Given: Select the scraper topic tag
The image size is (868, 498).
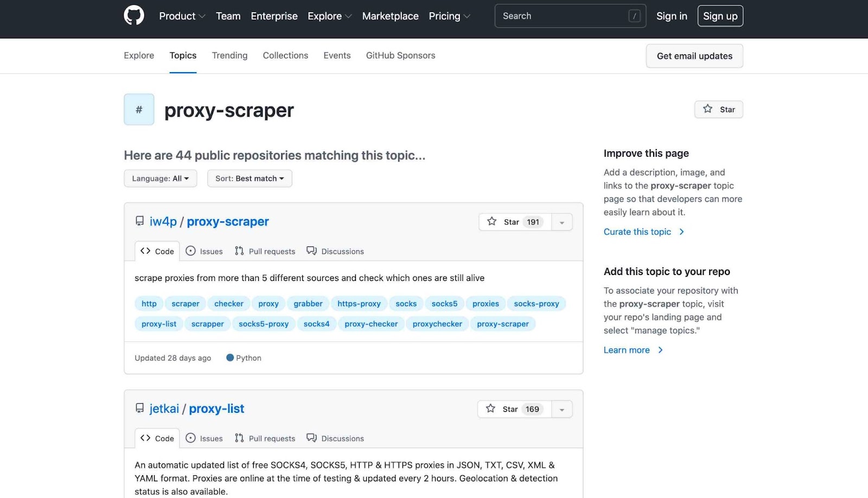Looking at the screenshot, I should click(186, 304).
